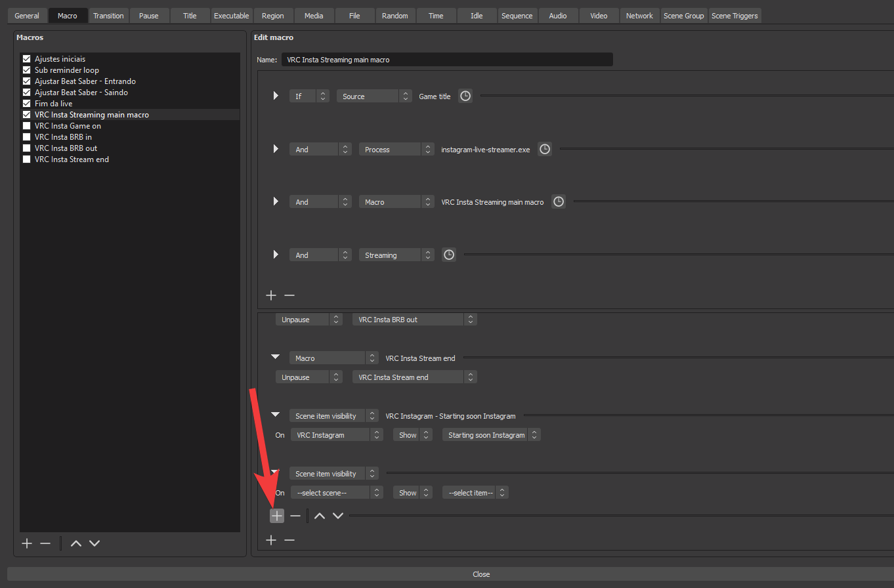Click clock icon beside instagram-live-streamer.exe
This screenshot has width=894, height=588.
(545, 150)
